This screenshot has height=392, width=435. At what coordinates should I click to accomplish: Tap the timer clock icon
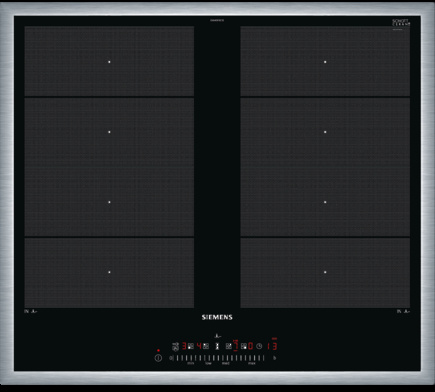pos(259,346)
